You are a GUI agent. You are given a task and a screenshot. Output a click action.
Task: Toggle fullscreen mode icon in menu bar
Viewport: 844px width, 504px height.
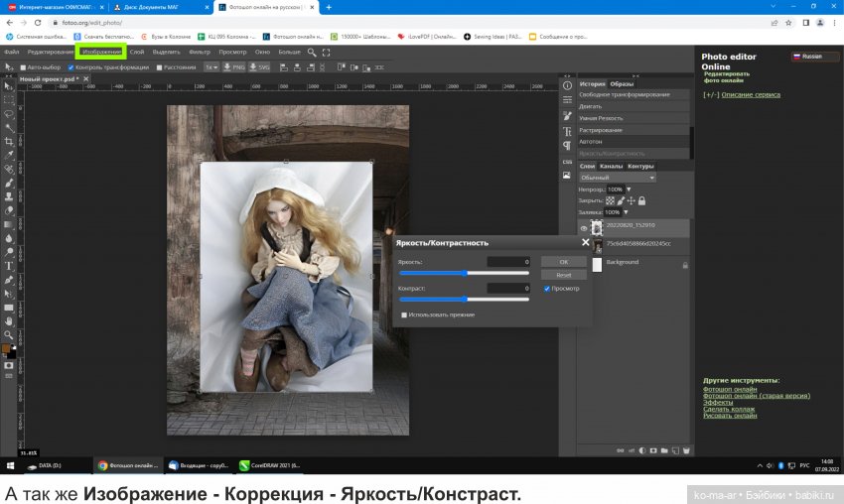(327, 53)
